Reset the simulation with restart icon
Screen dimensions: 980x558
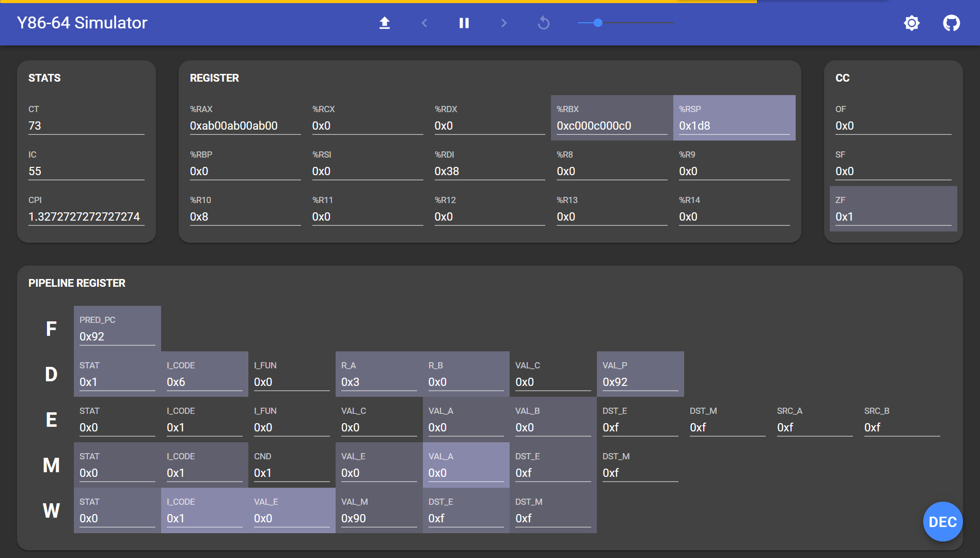coord(544,23)
